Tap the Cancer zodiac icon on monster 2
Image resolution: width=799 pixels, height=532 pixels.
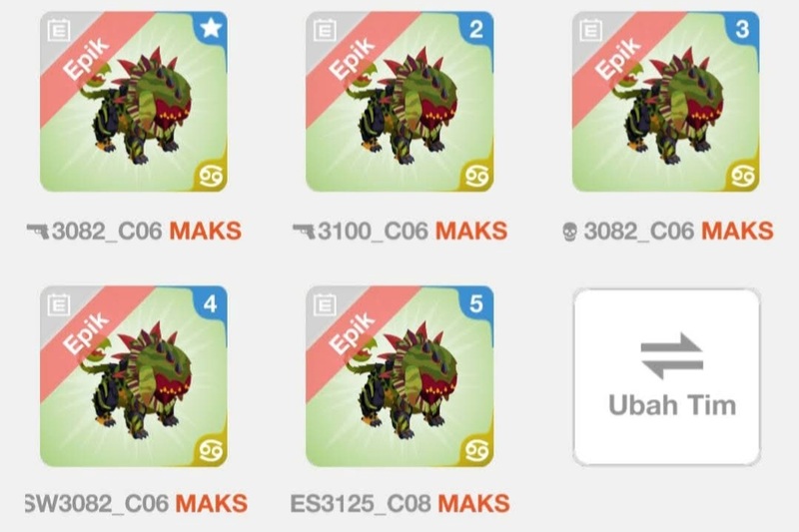coord(477,176)
